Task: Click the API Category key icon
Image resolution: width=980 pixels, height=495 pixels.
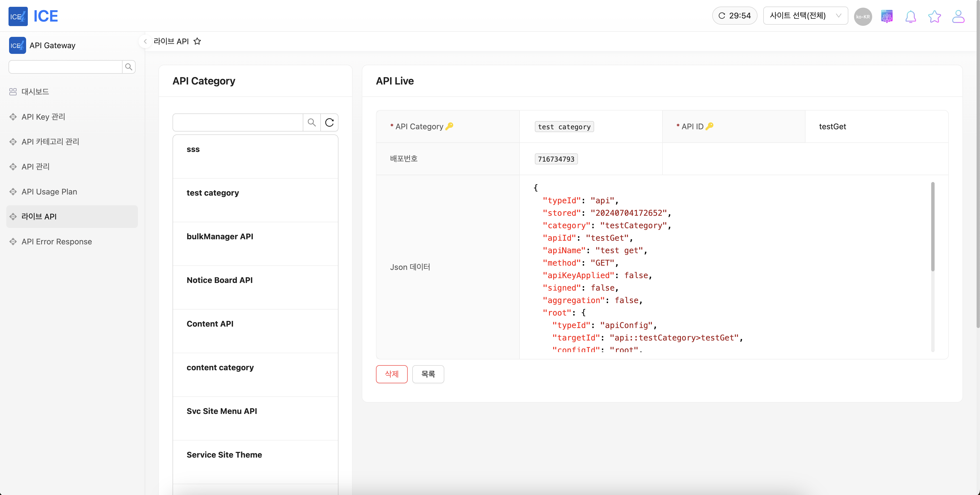Action: click(449, 126)
